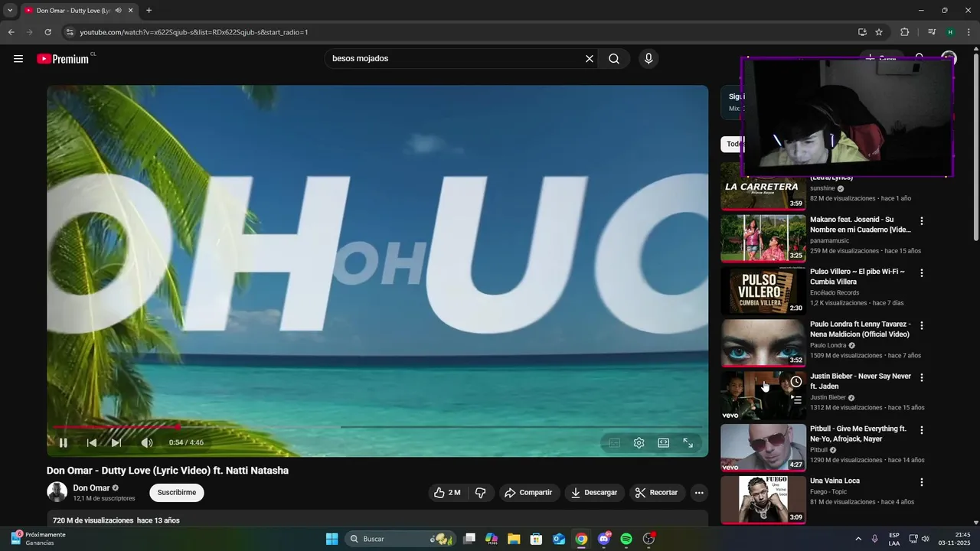Open Don Omar channel name link
Image resolution: width=980 pixels, height=551 pixels.
pyautogui.click(x=91, y=488)
